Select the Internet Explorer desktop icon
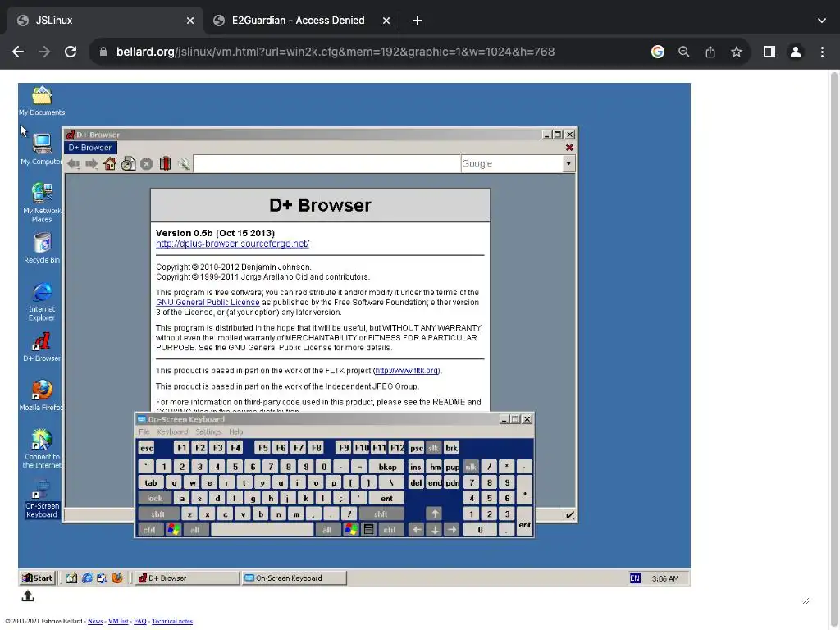 42,302
